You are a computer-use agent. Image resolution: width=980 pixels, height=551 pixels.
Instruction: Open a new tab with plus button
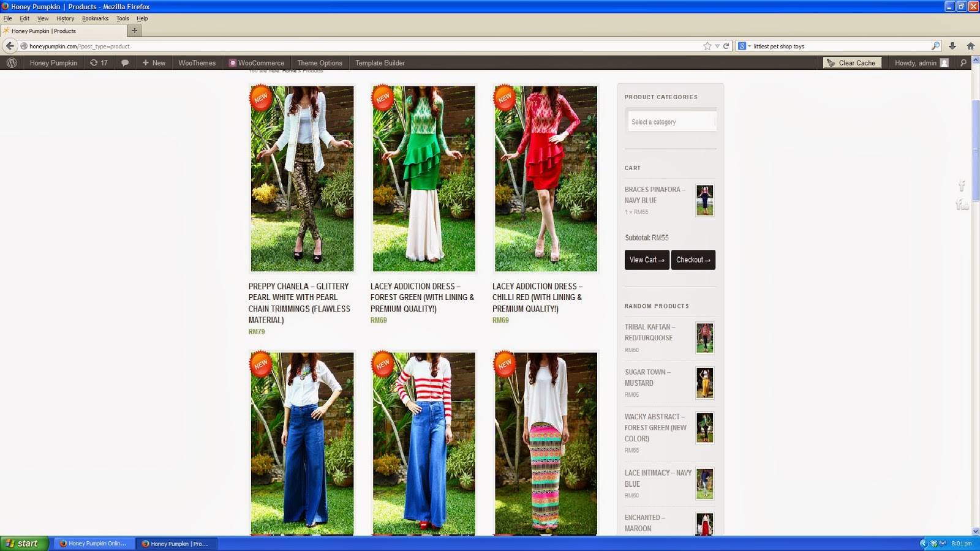(135, 31)
